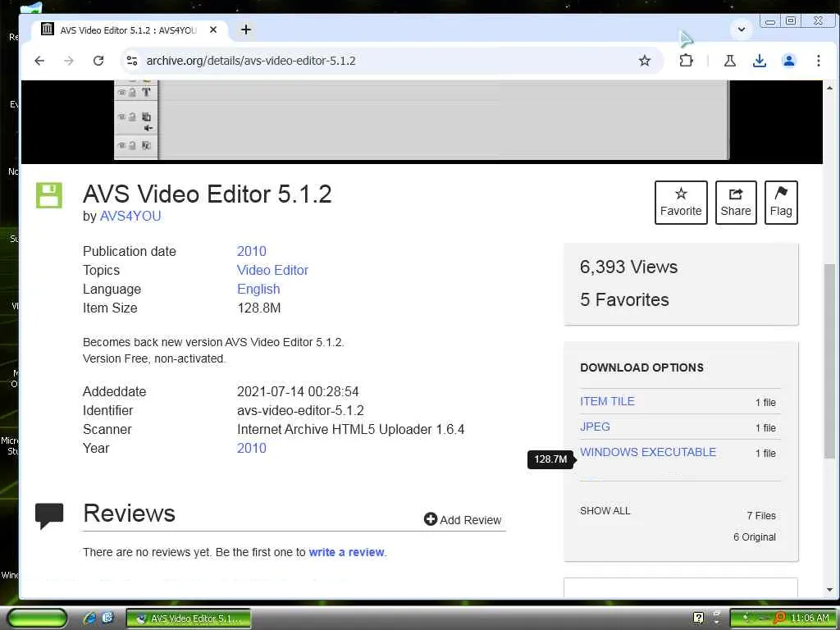This screenshot has width=840, height=630.
Task: Open the Chrome Labs flask icon
Action: tap(729, 61)
